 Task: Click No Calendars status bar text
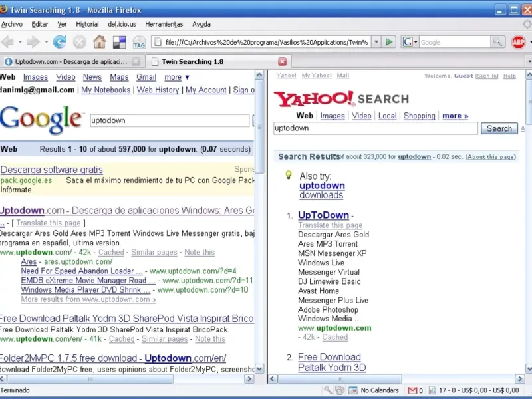380,390
